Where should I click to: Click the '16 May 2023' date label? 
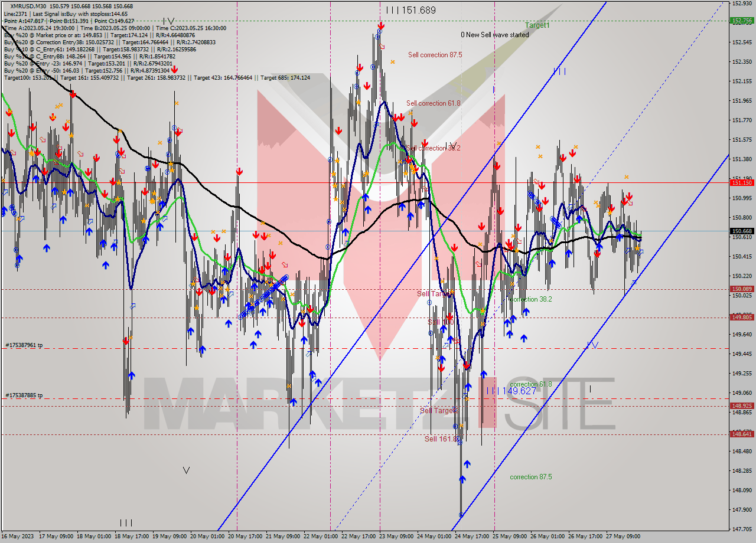pyautogui.click(x=18, y=537)
